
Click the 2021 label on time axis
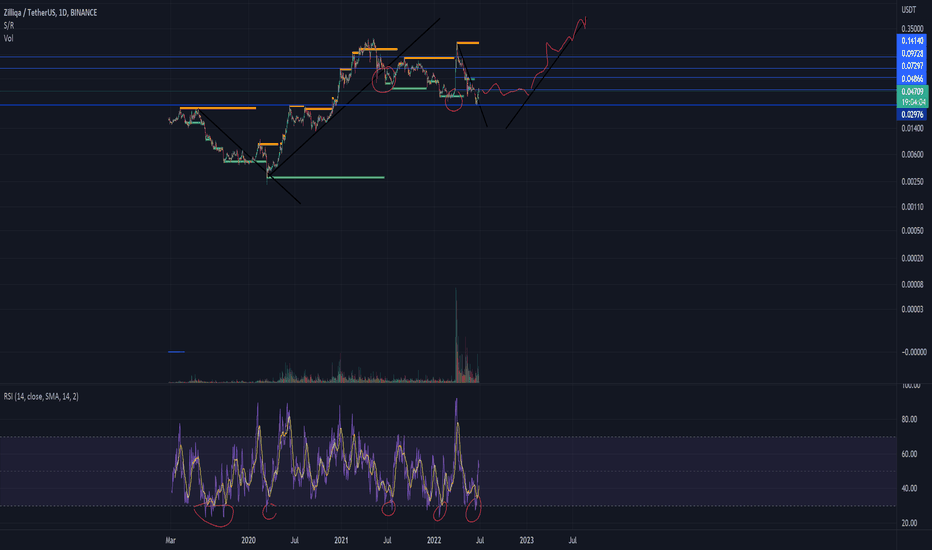[341, 540]
